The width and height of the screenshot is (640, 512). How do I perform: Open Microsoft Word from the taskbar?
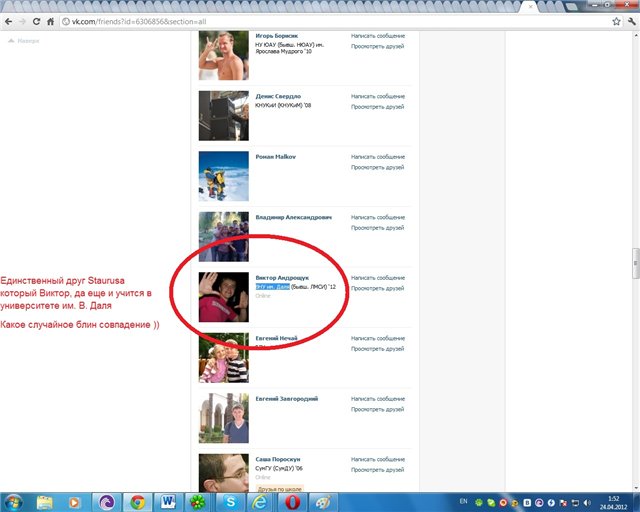[168, 502]
